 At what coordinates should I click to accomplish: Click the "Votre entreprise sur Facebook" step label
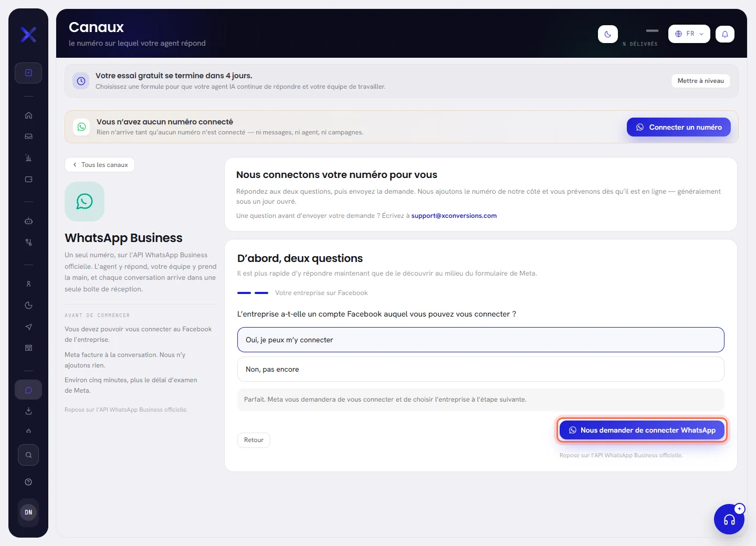[321, 293]
